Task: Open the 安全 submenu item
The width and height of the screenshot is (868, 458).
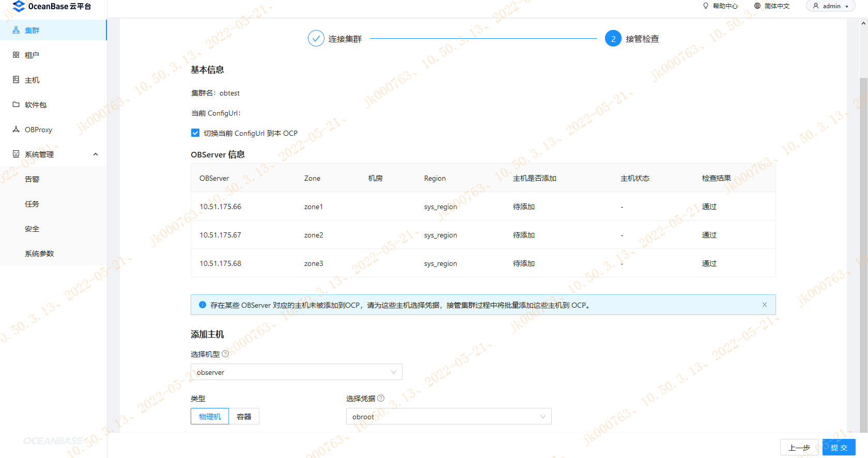Action: [53, 228]
